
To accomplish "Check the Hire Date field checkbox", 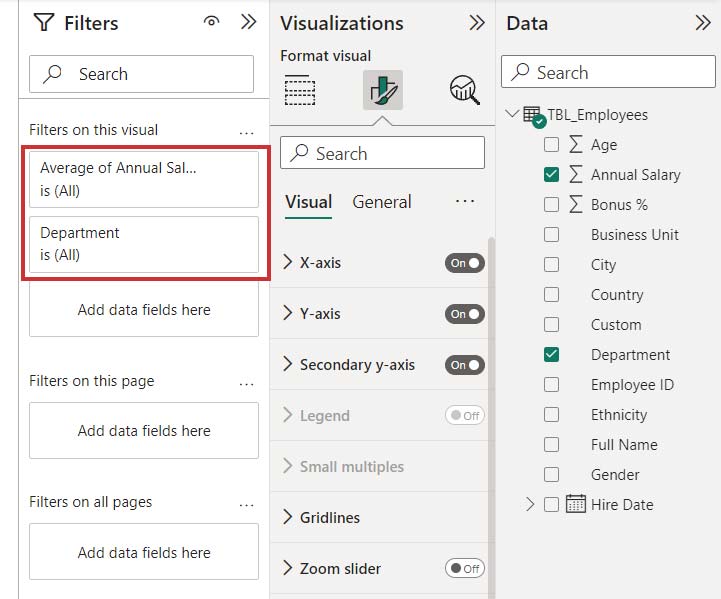I will 551,504.
